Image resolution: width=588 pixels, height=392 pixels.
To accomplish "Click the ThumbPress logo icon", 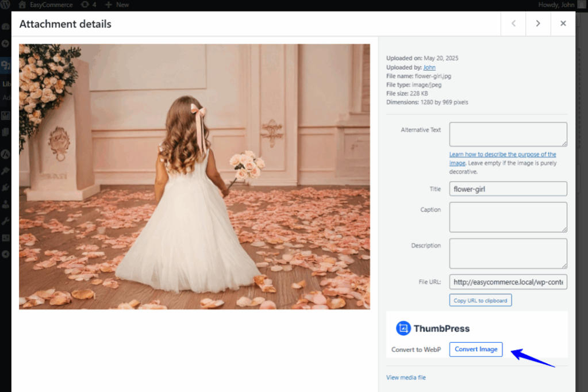I will pyautogui.click(x=403, y=329).
